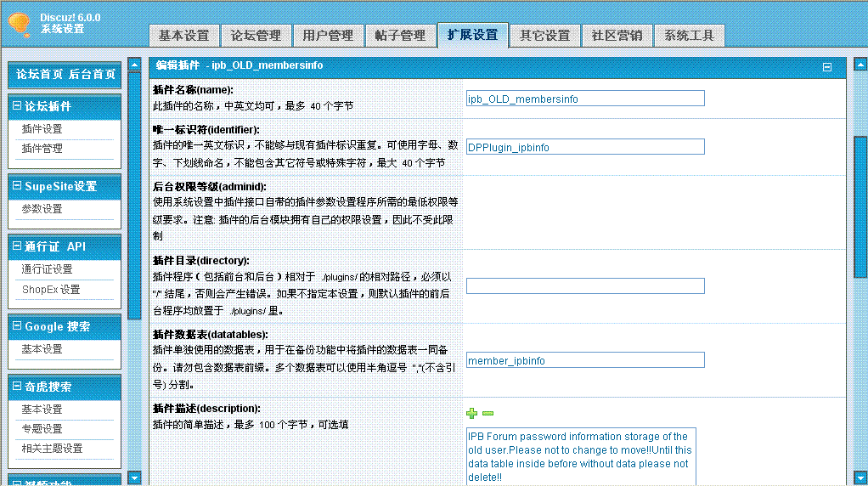Open 专题设置 in sidebar
The image size is (868, 486).
point(42,429)
